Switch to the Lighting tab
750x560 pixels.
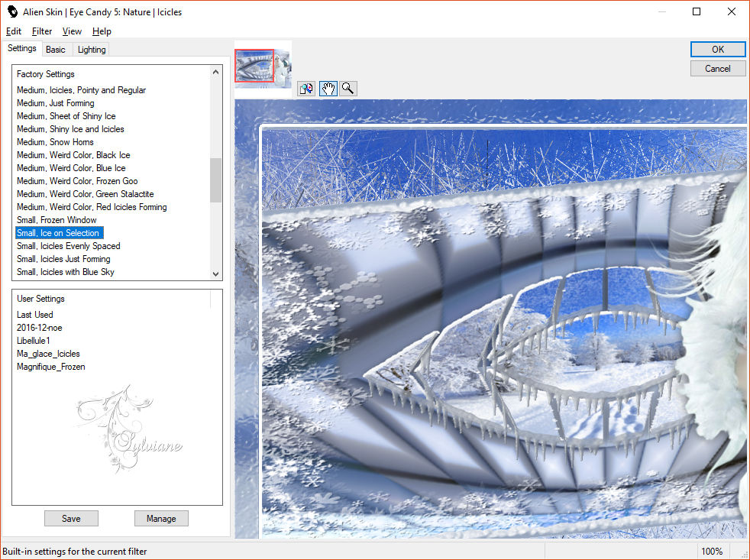point(92,50)
